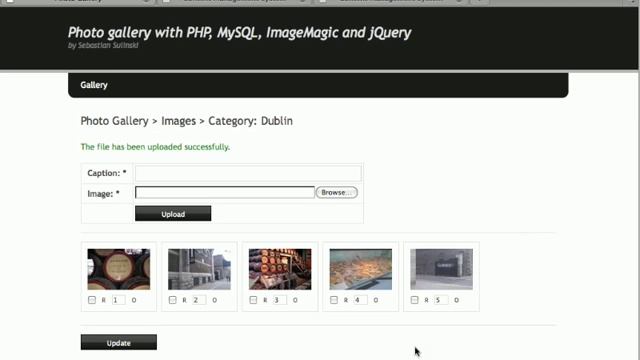The height and width of the screenshot is (360, 640).
Task: Click the O link under image 5
Action: [x=457, y=300]
